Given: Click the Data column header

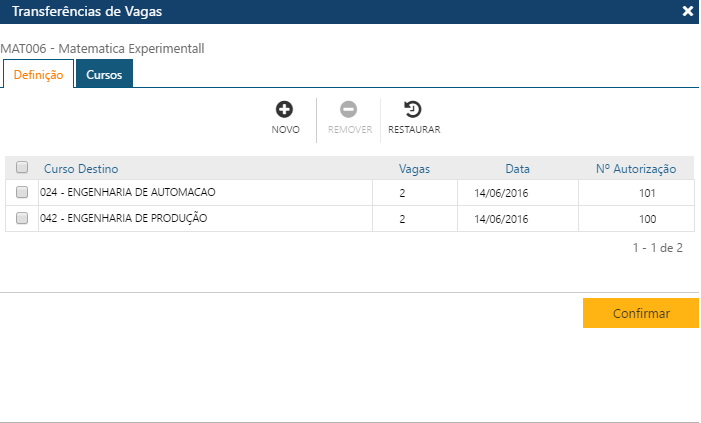Looking at the screenshot, I should point(517,169).
